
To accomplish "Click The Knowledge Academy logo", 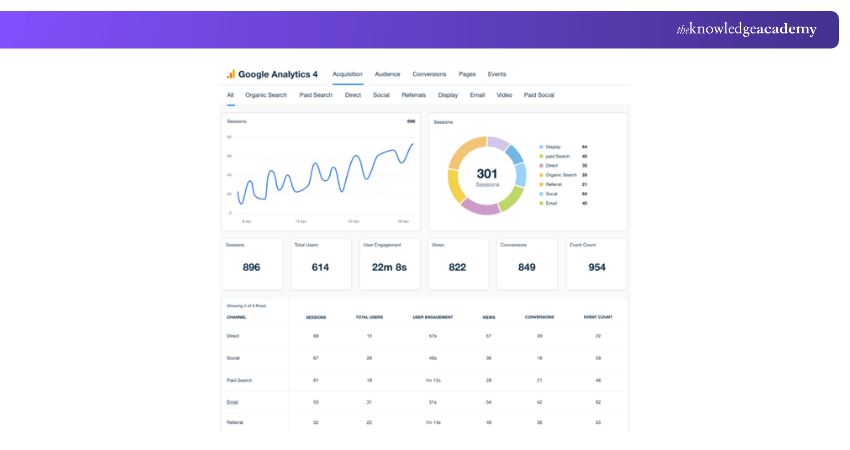I will 746,29.
